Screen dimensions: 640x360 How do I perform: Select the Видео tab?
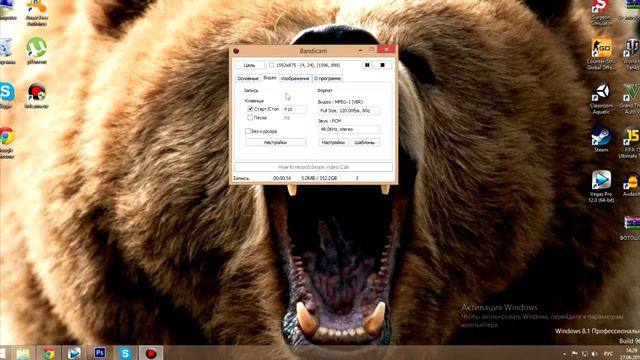pyautogui.click(x=270, y=78)
